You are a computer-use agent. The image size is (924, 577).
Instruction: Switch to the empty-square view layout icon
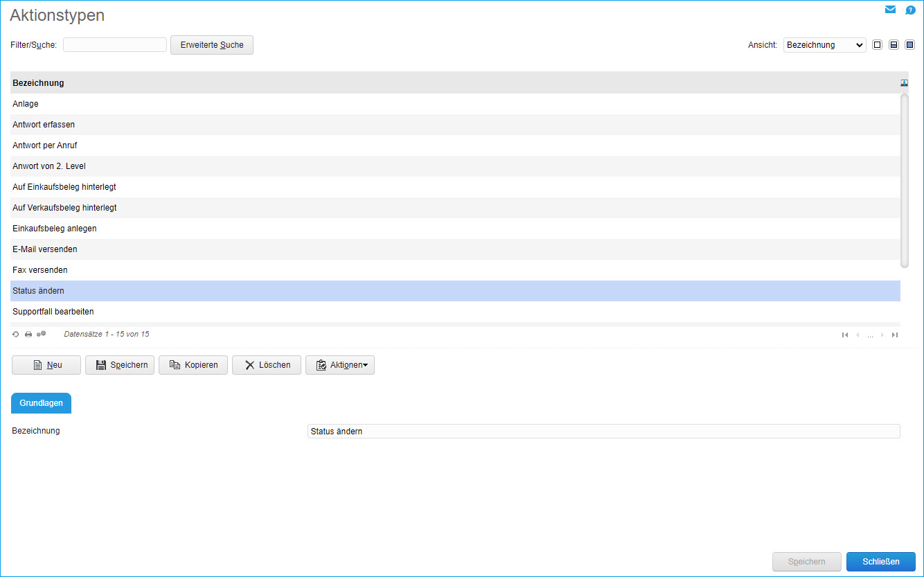[878, 45]
